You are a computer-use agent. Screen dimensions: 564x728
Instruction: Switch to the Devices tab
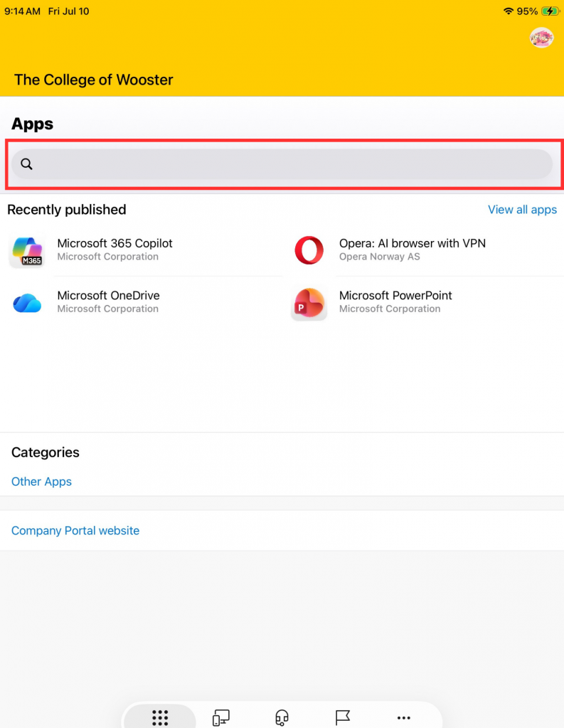coord(221,718)
